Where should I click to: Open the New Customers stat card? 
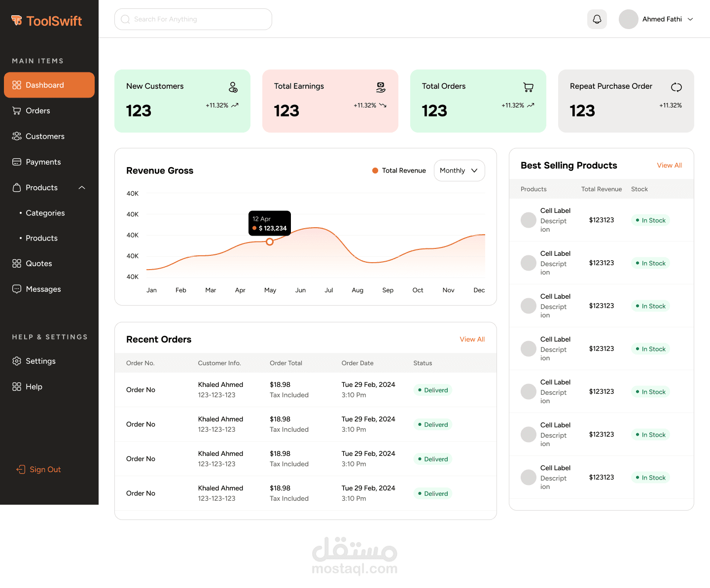pyautogui.click(x=182, y=101)
